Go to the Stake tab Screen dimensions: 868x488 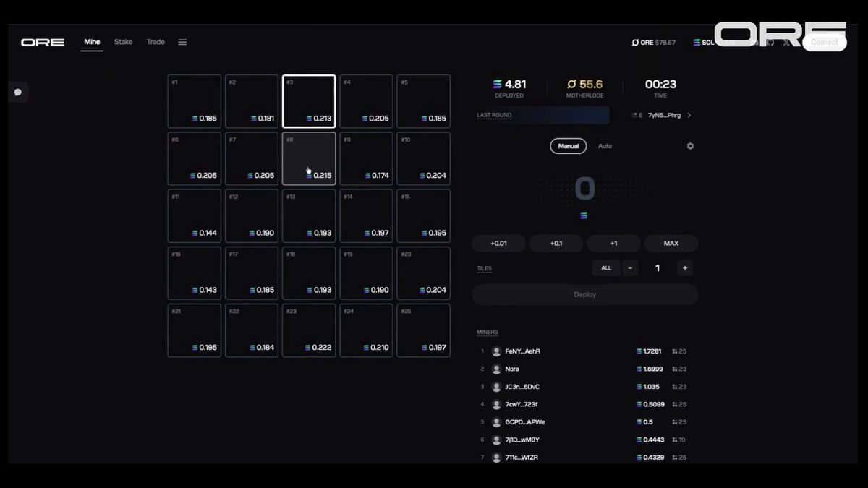(123, 42)
